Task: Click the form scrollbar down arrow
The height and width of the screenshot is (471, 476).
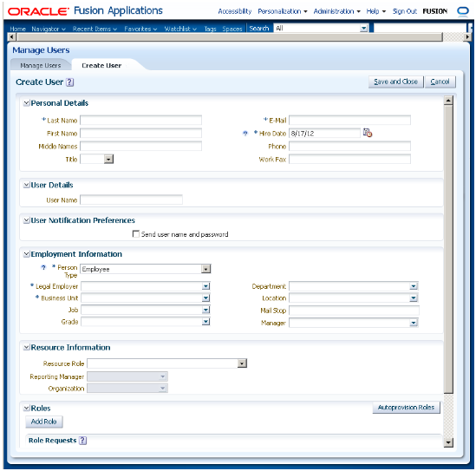Action: (448, 442)
